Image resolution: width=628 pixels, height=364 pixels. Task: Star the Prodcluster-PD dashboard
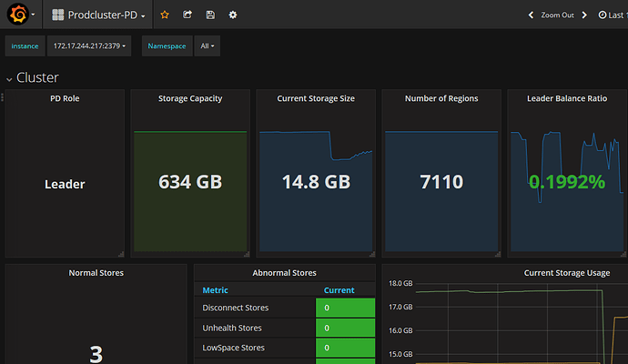(165, 15)
